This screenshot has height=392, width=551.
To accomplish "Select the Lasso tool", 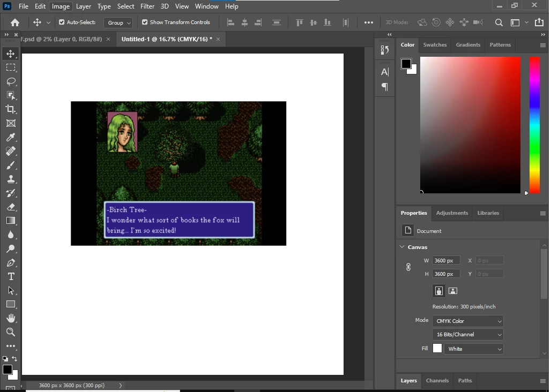I will click(x=11, y=81).
